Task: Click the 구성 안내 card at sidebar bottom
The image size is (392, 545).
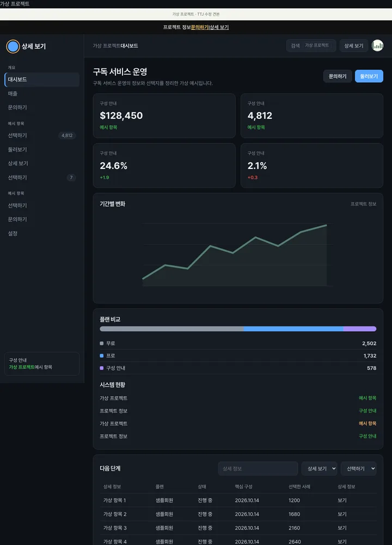Action: click(42, 364)
